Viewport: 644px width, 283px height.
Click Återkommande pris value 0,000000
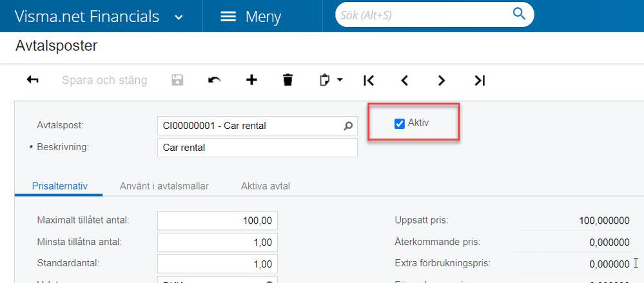tap(609, 242)
